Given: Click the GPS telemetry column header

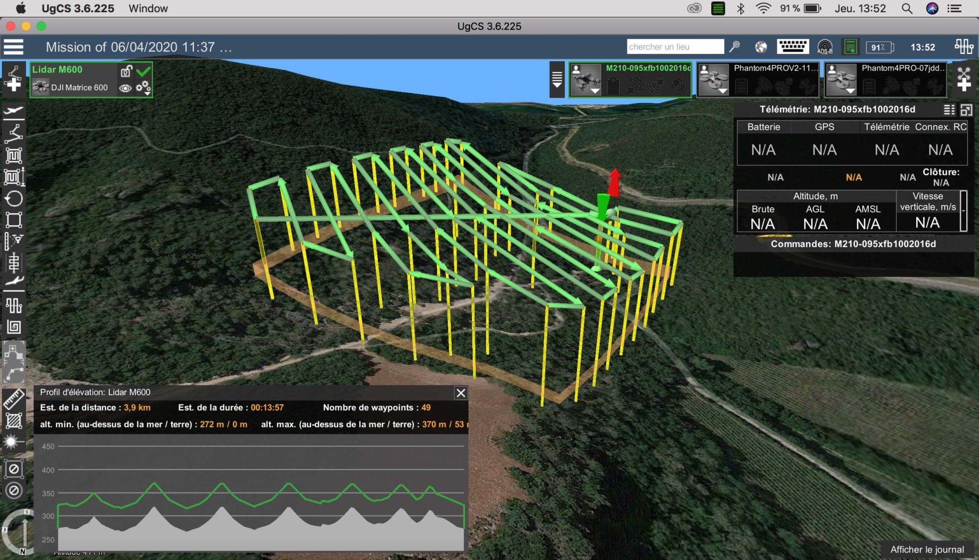Looking at the screenshot, I should click(824, 127).
